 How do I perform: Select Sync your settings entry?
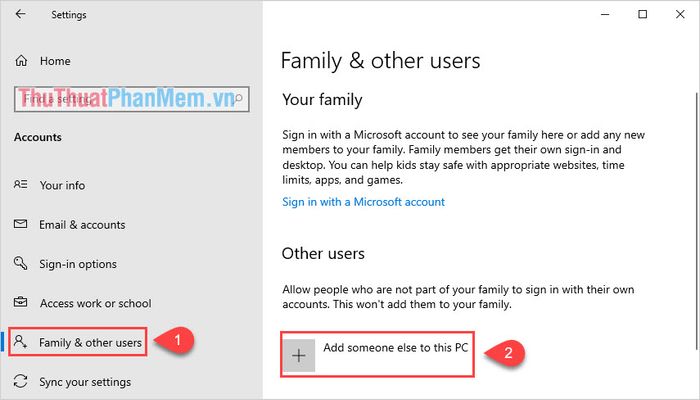pyautogui.click(x=85, y=382)
